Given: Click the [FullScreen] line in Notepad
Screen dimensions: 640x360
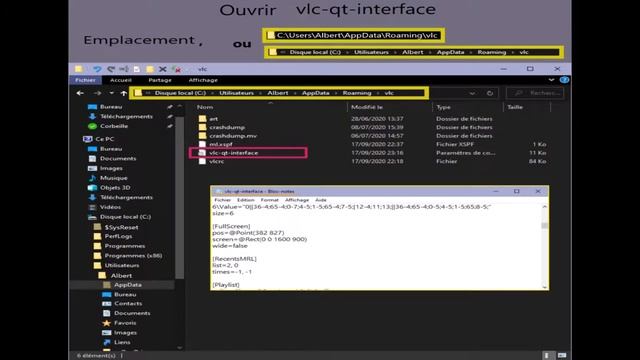Looking at the screenshot, I should pos(231,226).
